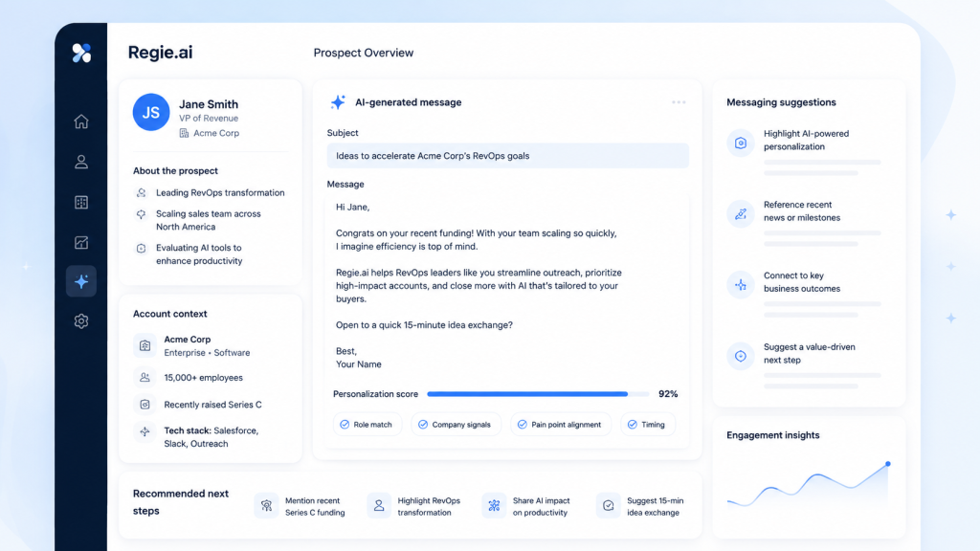The image size is (980, 551).
Task: Click the VP of Revenue title
Action: (x=208, y=118)
